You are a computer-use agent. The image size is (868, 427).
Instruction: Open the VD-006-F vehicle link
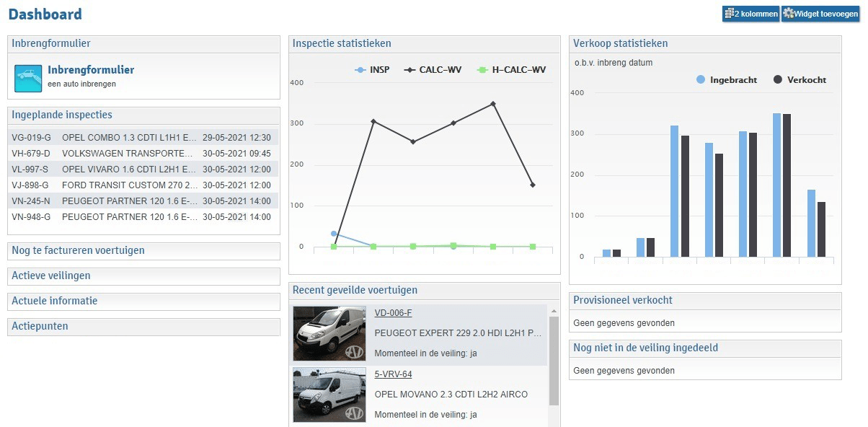point(393,313)
